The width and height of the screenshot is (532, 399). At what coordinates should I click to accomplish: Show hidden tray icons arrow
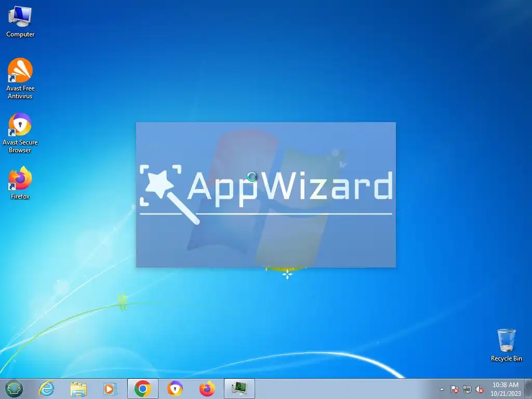click(x=442, y=389)
